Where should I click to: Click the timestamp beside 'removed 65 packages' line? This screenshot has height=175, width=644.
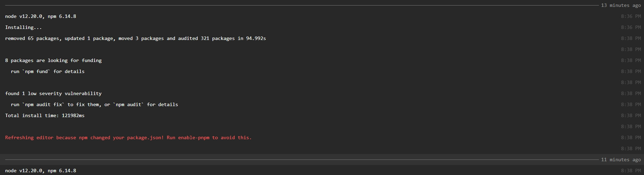click(631, 38)
